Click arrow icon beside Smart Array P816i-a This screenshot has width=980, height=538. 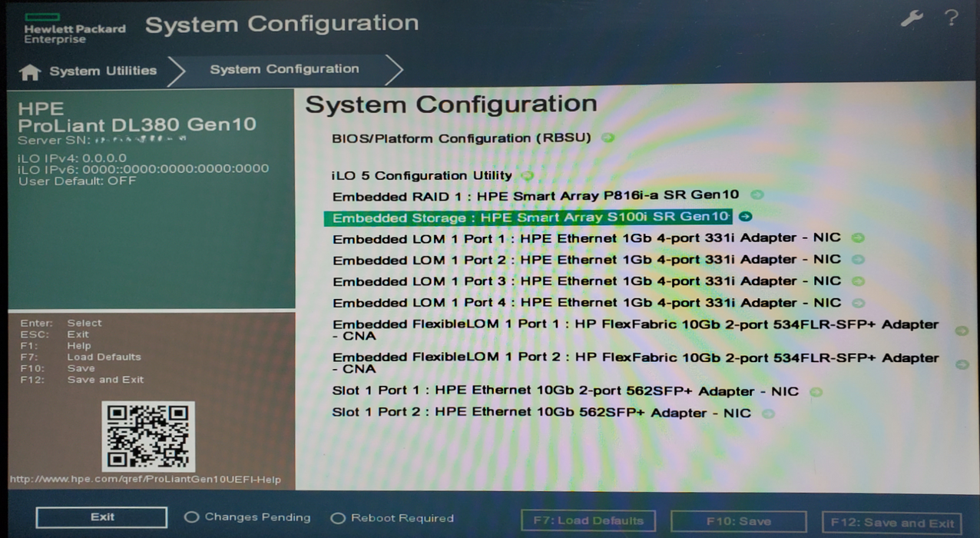click(757, 195)
